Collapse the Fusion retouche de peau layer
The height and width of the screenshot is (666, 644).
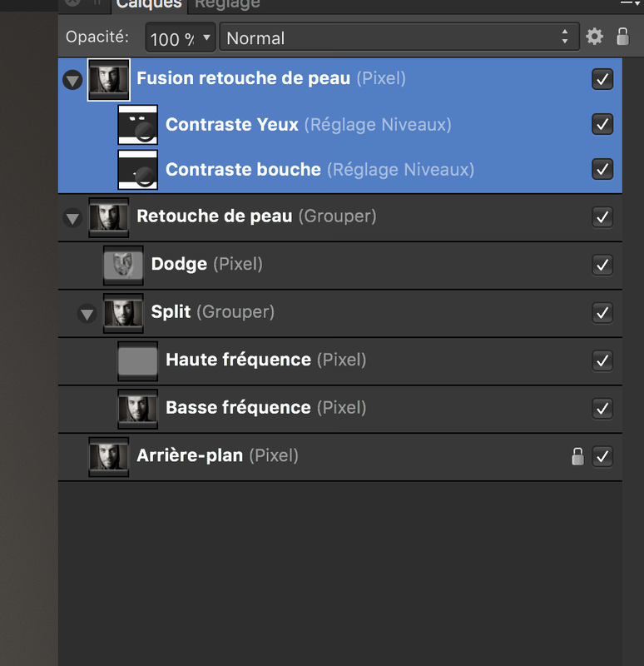(72, 80)
